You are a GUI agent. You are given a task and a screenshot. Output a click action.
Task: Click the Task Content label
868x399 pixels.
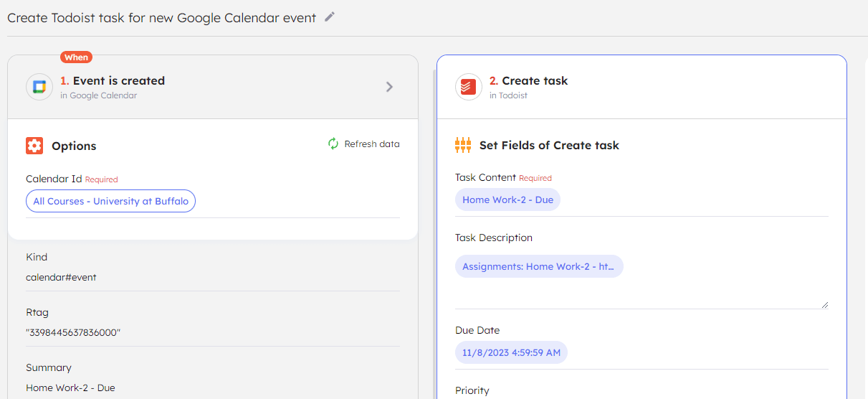(485, 177)
